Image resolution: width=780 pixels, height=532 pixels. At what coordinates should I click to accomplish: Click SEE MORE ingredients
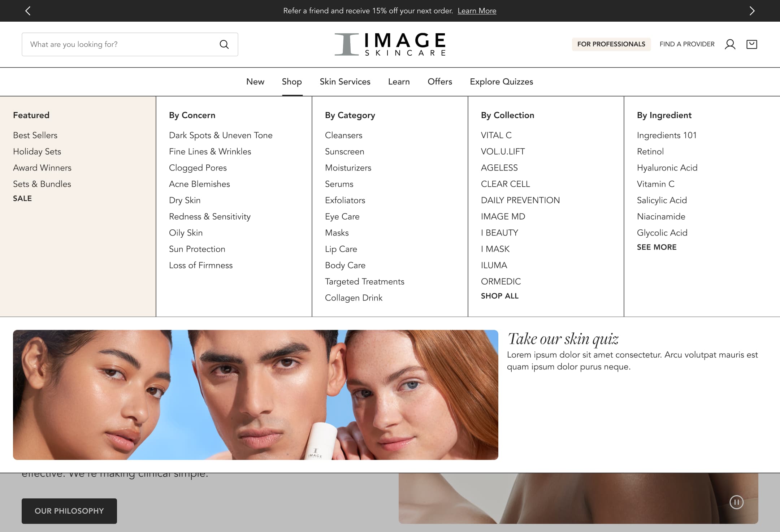click(x=656, y=247)
